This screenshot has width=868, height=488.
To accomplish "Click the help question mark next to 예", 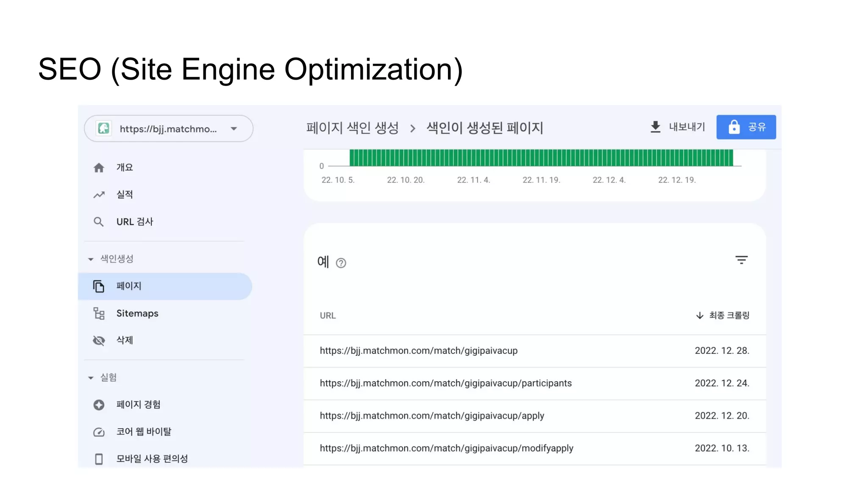I will (341, 263).
